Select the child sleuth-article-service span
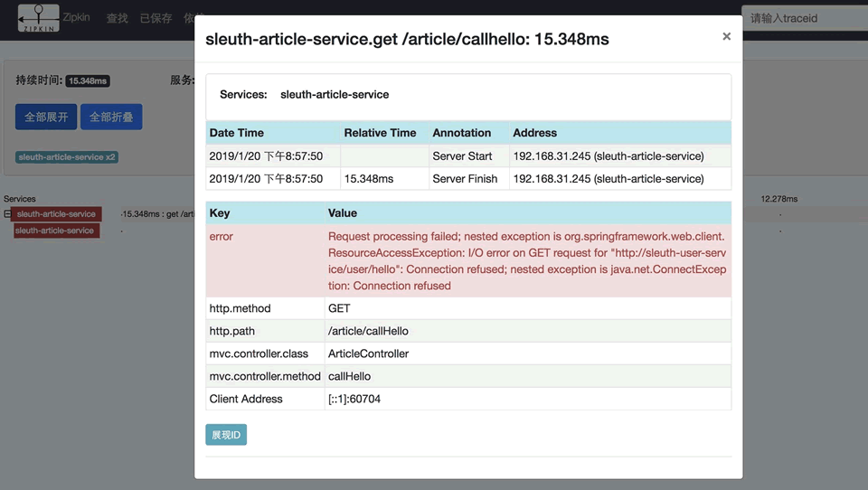Image resolution: width=868 pixels, height=490 pixels. tap(56, 231)
